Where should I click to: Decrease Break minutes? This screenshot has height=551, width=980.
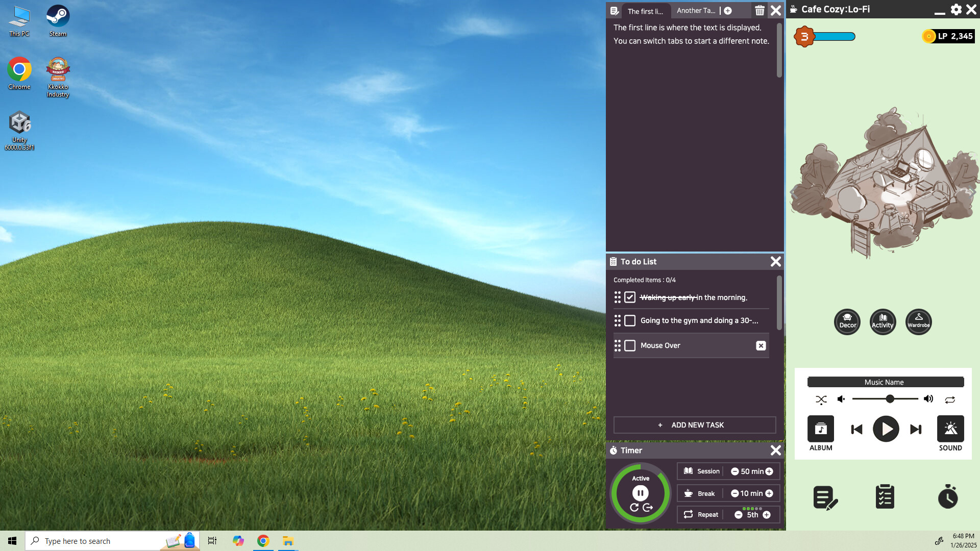click(734, 493)
